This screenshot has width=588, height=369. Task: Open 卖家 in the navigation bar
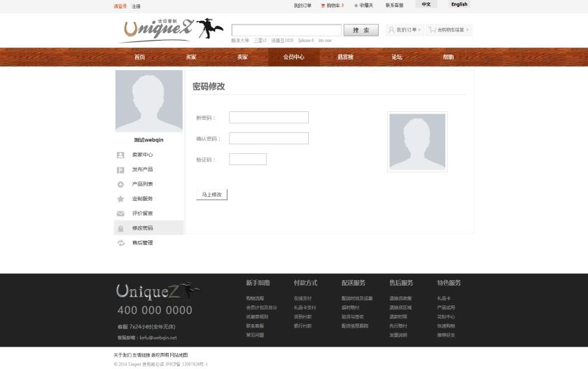coord(242,57)
